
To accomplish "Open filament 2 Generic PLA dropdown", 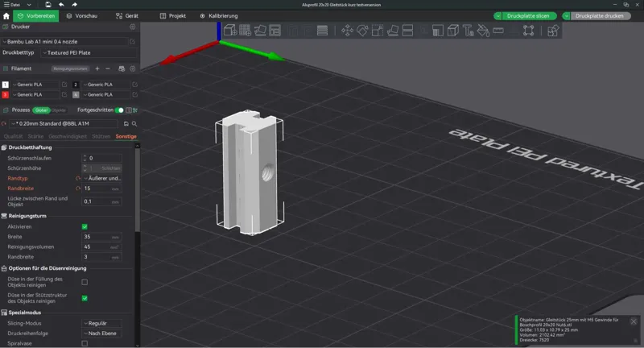I will 105,85.
